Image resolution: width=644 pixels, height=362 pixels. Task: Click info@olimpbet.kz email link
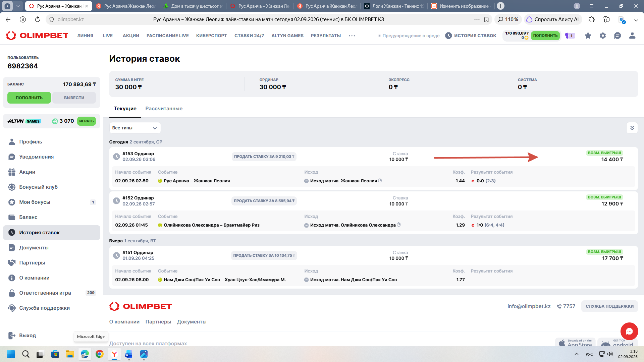pyautogui.click(x=529, y=306)
